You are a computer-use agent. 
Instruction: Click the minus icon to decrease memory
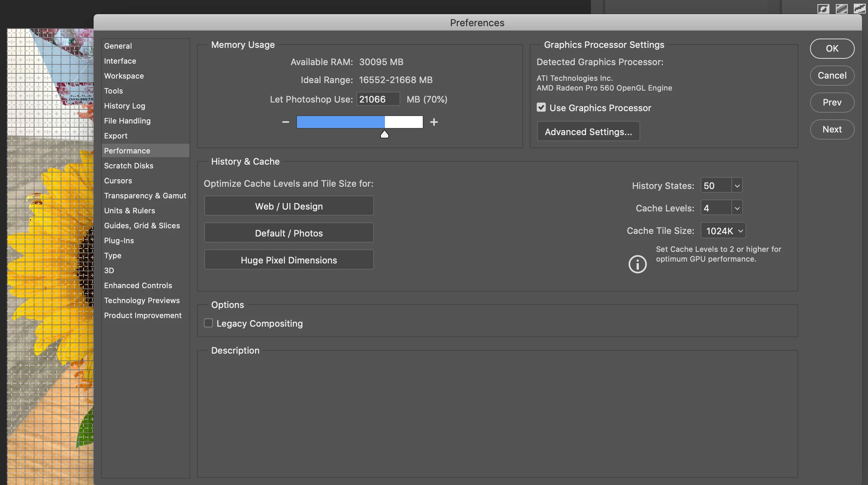[285, 122]
